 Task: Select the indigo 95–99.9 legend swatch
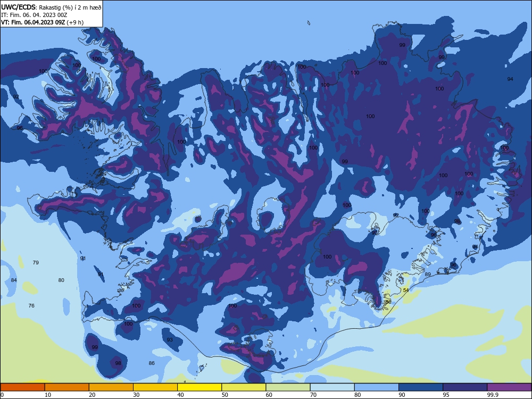point(465,387)
